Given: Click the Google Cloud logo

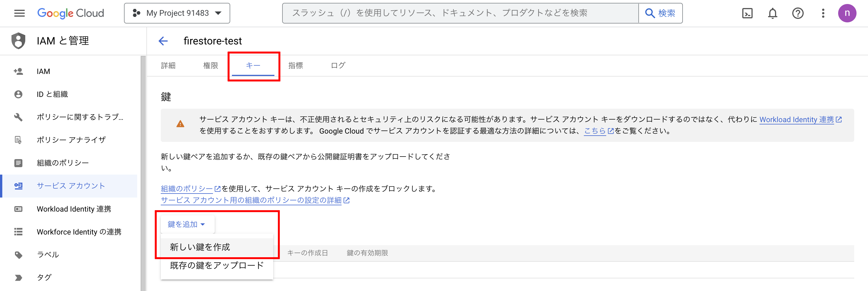Looking at the screenshot, I should click(71, 13).
